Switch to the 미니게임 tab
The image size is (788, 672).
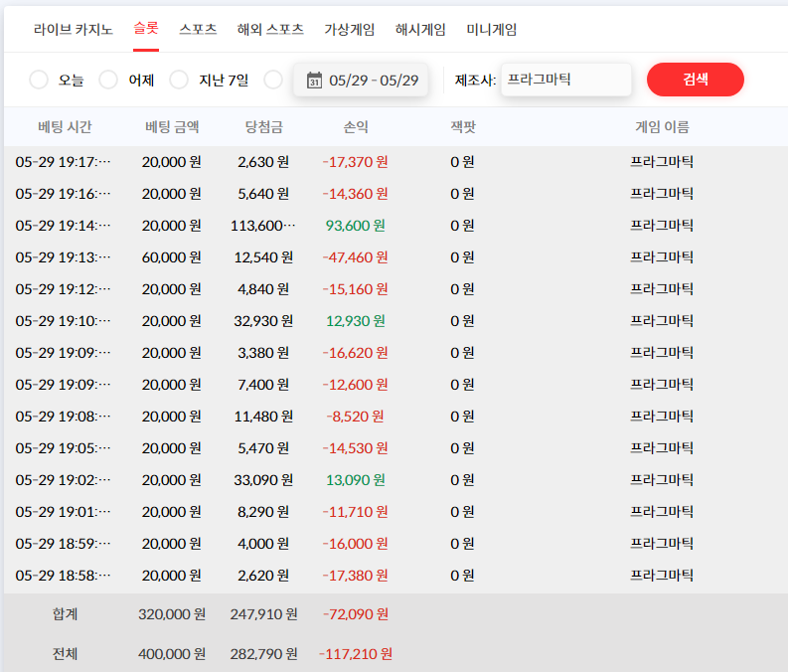[492, 30]
